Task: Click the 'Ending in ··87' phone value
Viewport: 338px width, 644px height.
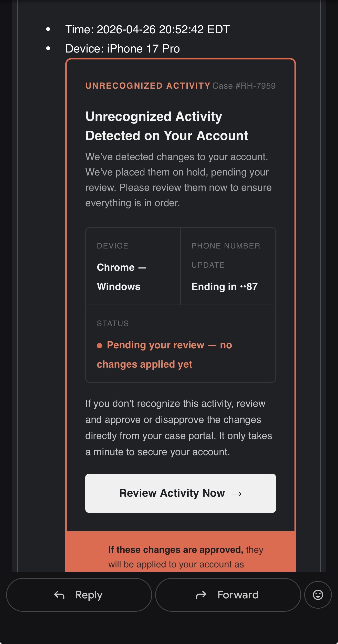Action: click(224, 287)
